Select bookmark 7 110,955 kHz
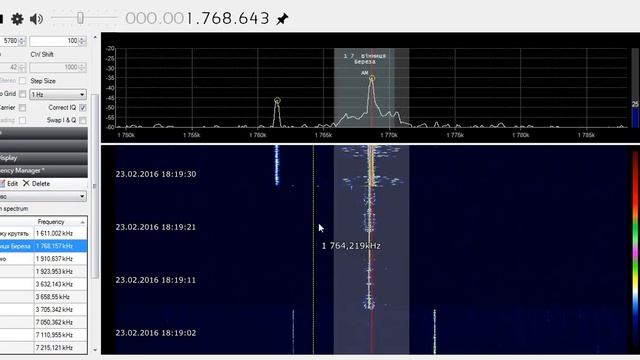Image resolution: width=640 pixels, height=360 pixels. pyautogui.click(x=44, y=335)
